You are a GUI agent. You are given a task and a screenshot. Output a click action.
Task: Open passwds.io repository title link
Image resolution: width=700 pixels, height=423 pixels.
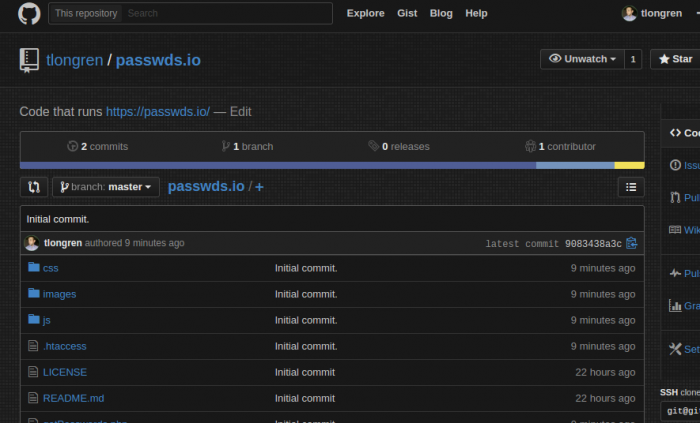click(158, 60)
